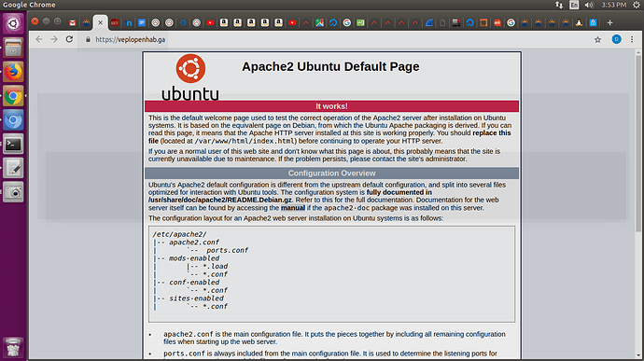
Task: Switch to the blue Google Docs tab
Action: pos(142,22)
